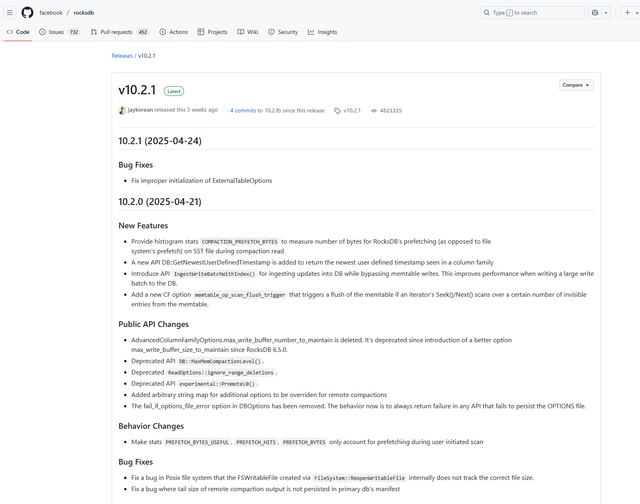Viewport: 640px width, 504px height.
Task: Go to the Insights tab
Action: [322, 32]
